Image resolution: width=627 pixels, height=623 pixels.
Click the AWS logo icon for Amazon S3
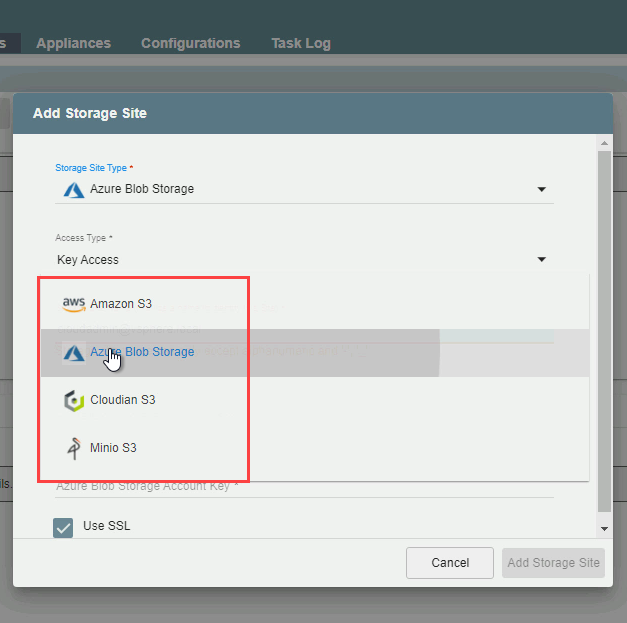pyautogui.click(x=73, y=303)
